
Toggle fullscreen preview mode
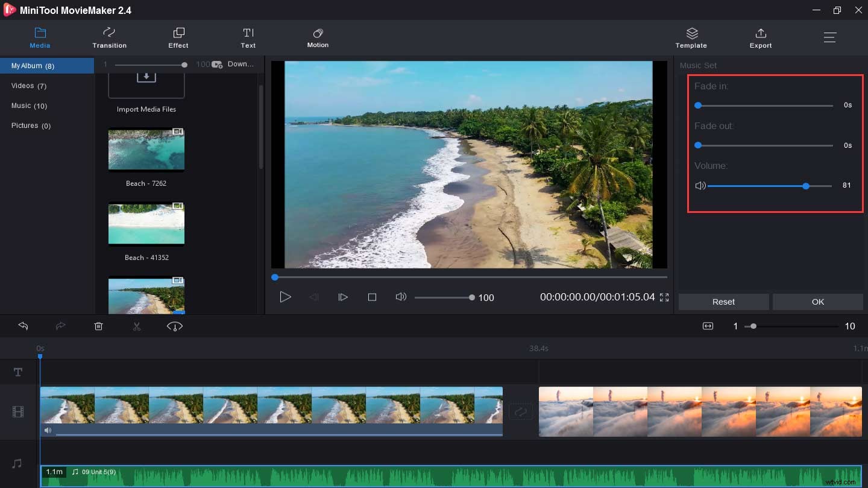pyautogui.click(x=663, y=297)
